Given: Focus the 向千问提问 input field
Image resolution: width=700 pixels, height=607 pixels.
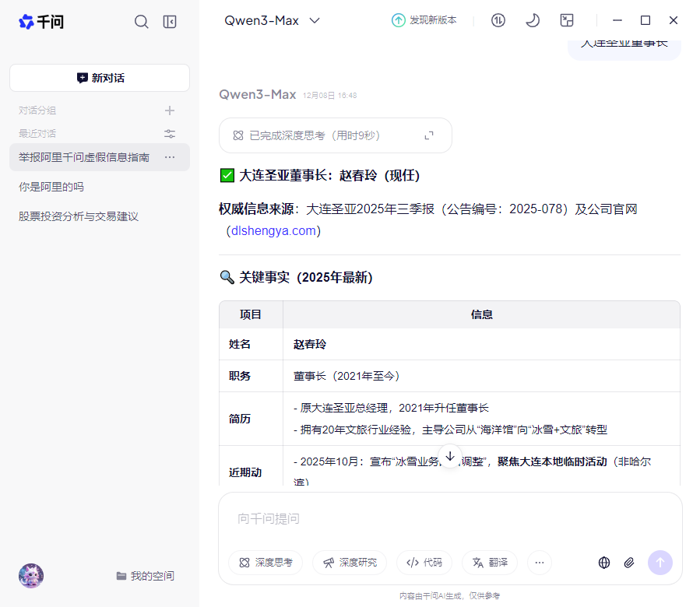Looking at the screenshot, I should [450, 518].
